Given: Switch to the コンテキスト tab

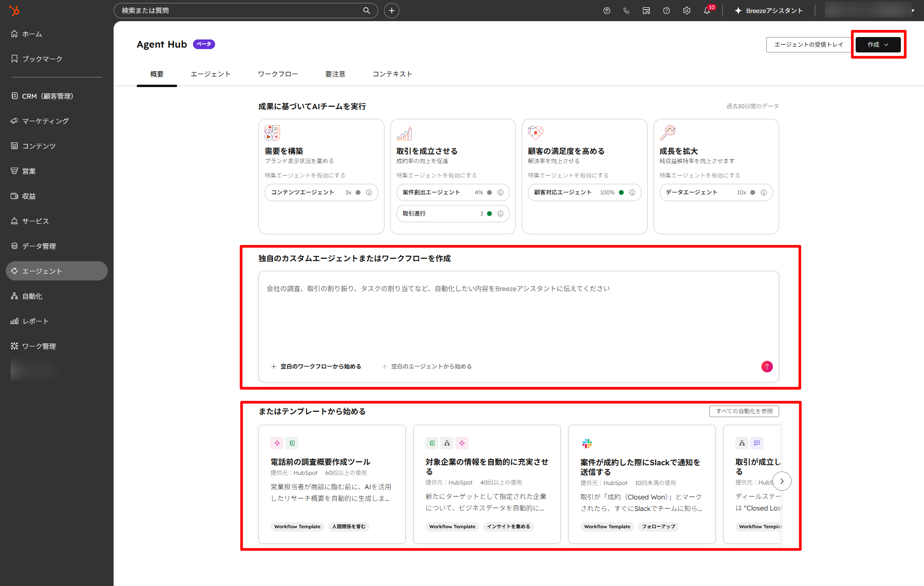Looking at the screenshot, I should pos(393,74).
